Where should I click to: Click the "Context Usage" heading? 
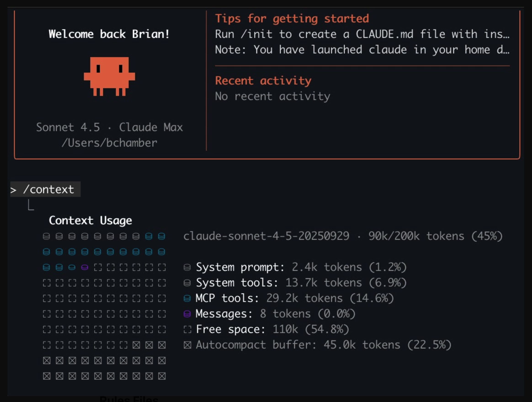click(90, 220)
